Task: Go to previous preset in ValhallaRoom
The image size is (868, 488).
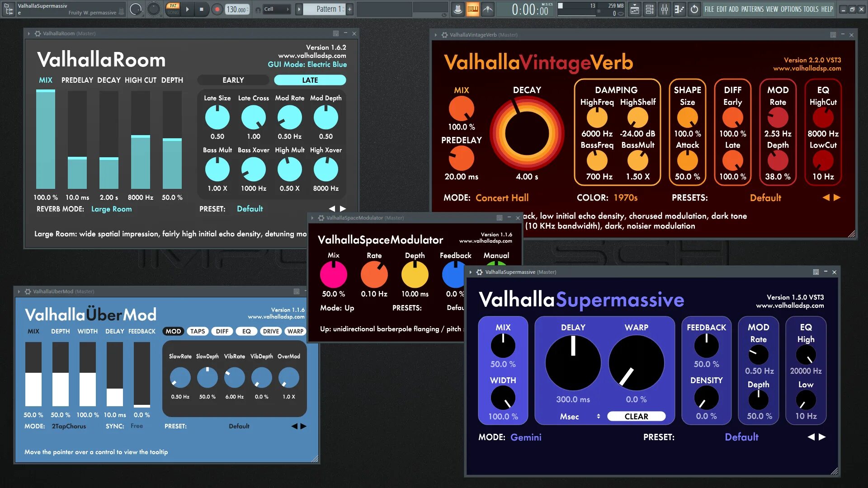Action: 332,209
